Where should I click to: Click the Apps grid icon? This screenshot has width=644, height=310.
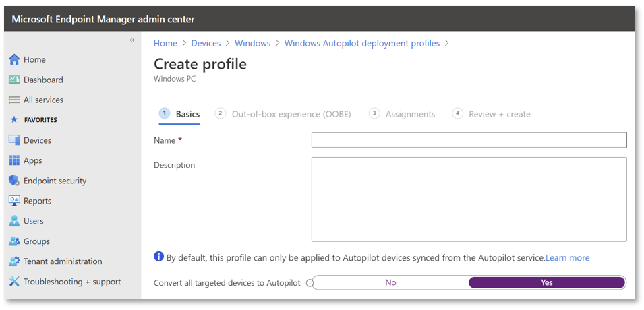tap(14, 160)
